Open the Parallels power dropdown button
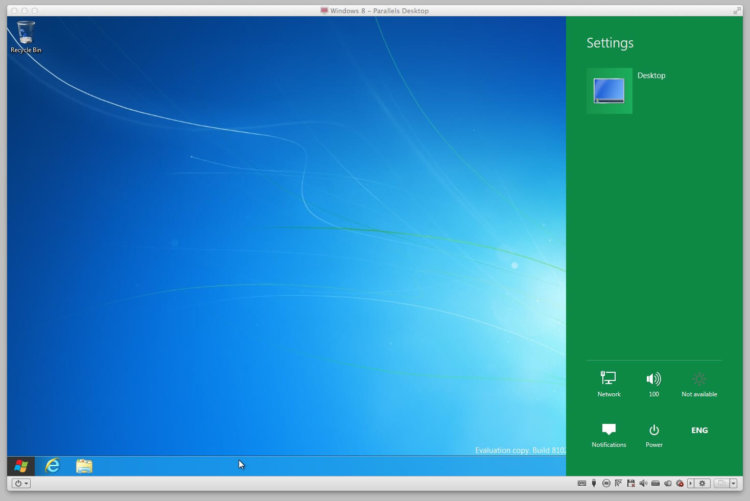Screen dimensions: 750x501 point(21,483)
